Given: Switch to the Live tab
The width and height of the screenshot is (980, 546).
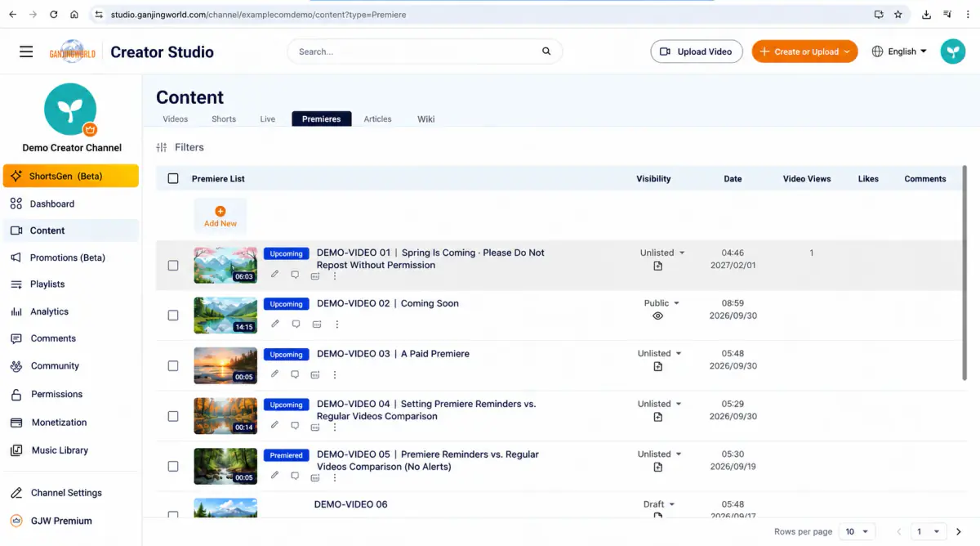Looking at the screenshot, I should [268, 119].
